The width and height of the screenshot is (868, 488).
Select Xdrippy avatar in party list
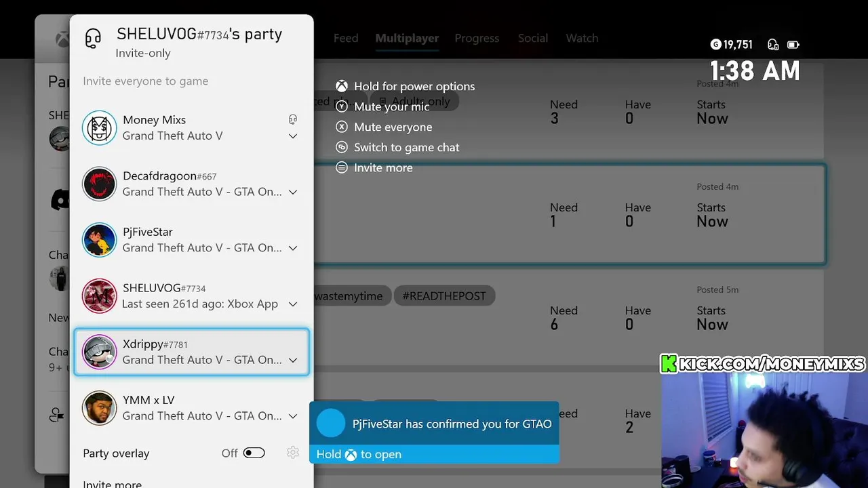click(100, 352)
